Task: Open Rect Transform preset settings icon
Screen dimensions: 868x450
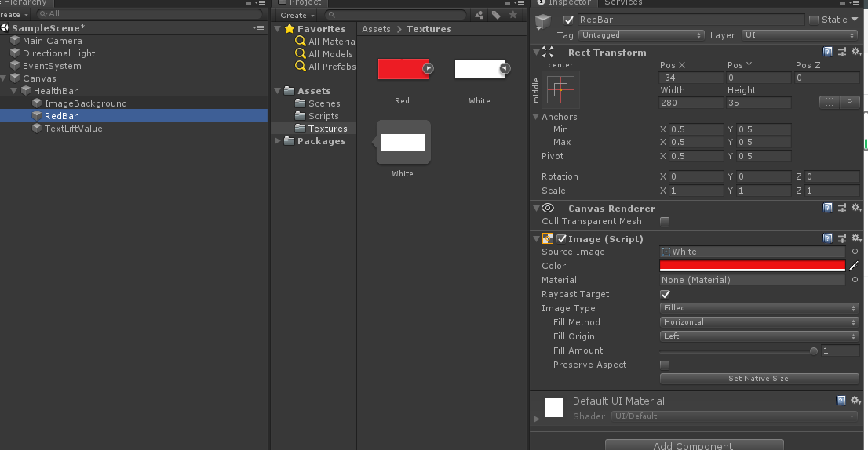Action: (842, 52)
